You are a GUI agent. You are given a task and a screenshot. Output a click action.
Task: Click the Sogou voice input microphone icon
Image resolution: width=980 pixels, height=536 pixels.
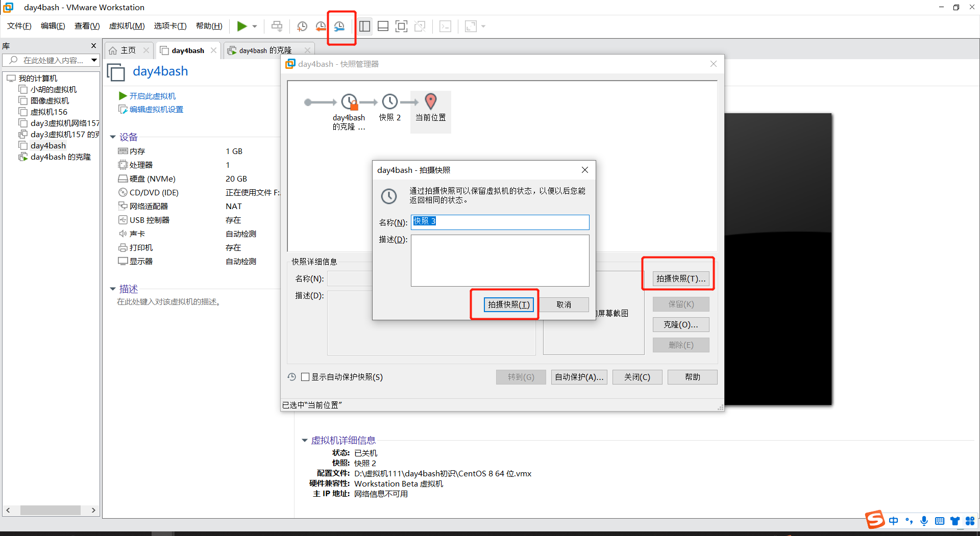[924, 521]
